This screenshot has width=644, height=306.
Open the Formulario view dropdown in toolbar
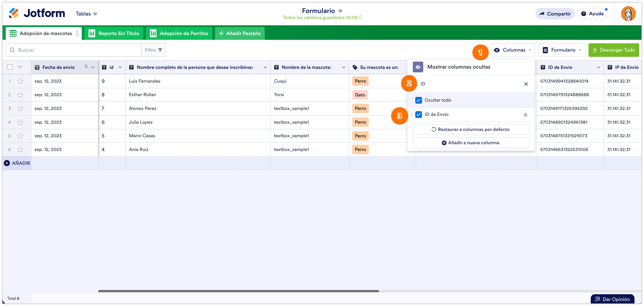coord(561,50)
